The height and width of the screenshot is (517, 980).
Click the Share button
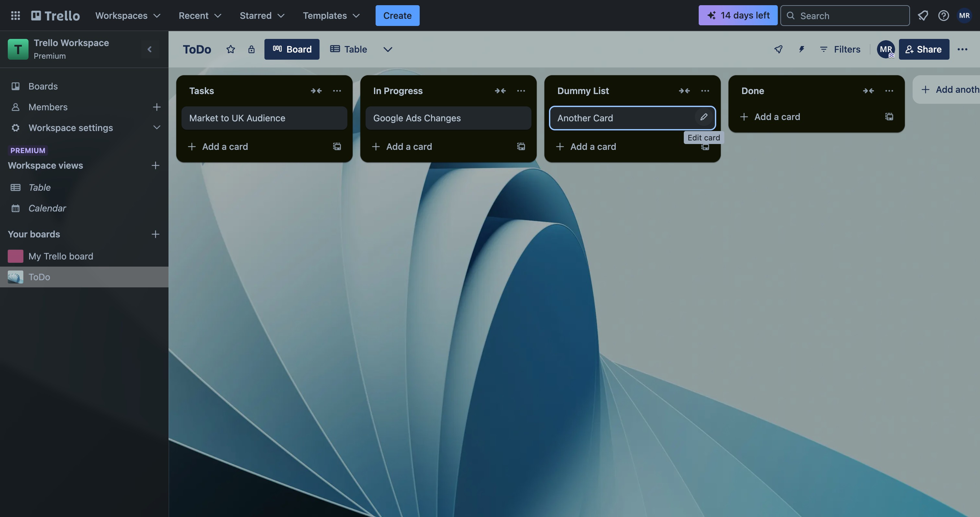tap(924, 50)
